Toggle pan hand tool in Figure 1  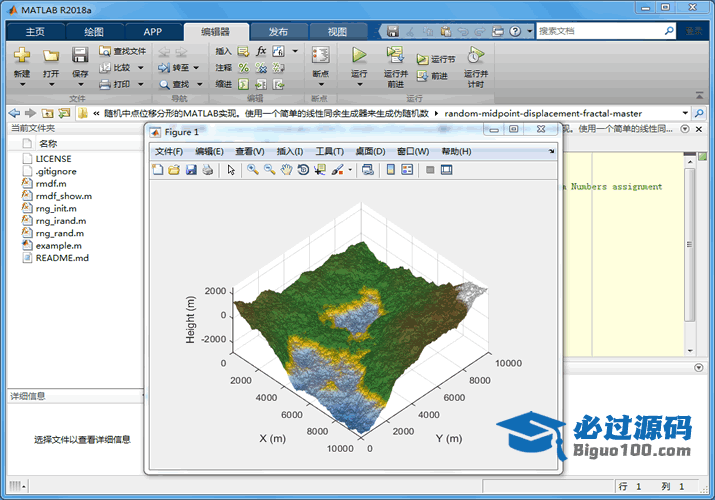(x=286, y=170)
